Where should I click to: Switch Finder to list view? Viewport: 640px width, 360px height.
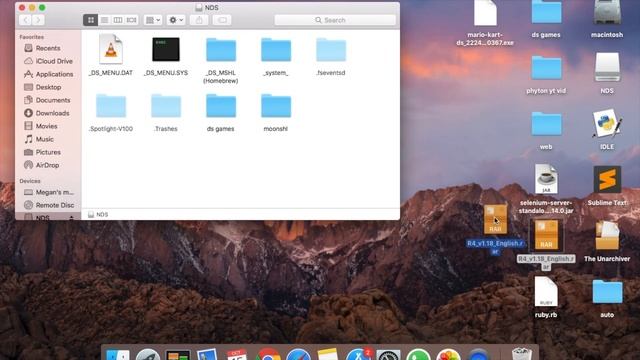click(x=104, y=20)
